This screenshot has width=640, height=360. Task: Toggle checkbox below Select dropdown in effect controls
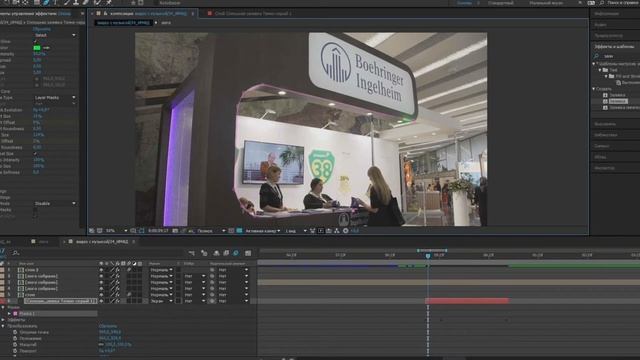(x=35, y=42)
